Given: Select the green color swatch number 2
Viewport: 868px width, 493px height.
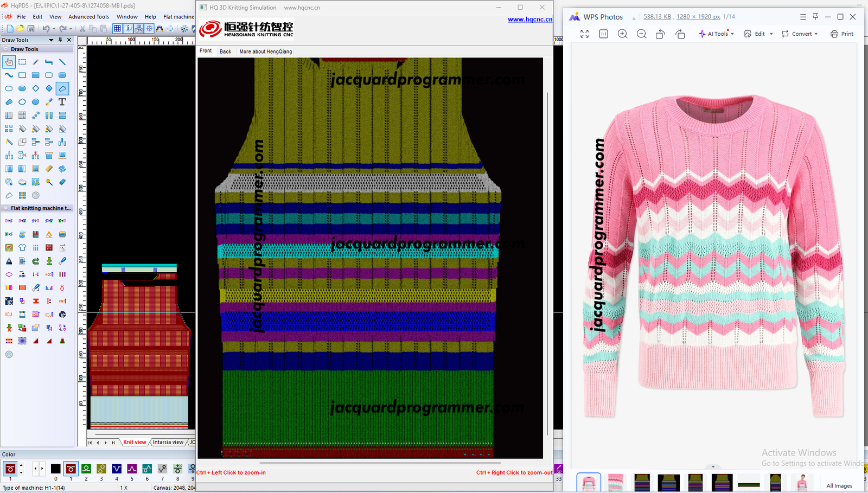Looking at the screenshot, I should [x=86, y=469].
